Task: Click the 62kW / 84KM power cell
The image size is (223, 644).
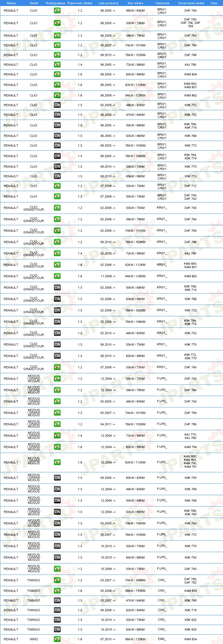Action: 135,610
